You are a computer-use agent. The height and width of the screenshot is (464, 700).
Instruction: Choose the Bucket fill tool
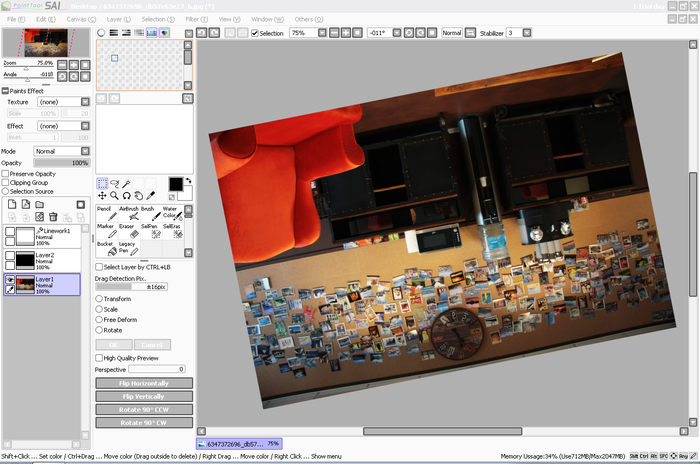coord(105,248)
